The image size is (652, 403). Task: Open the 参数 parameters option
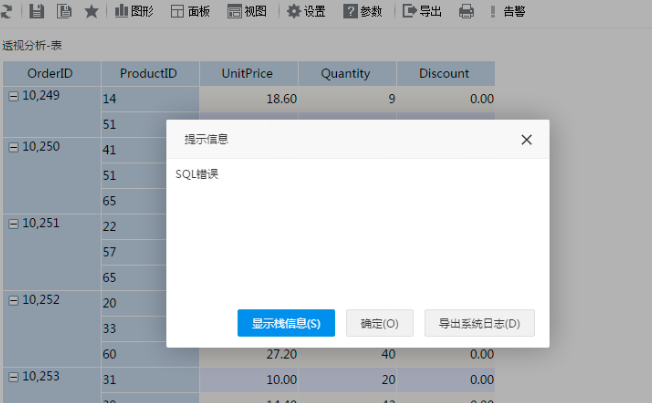coord(363,11)
